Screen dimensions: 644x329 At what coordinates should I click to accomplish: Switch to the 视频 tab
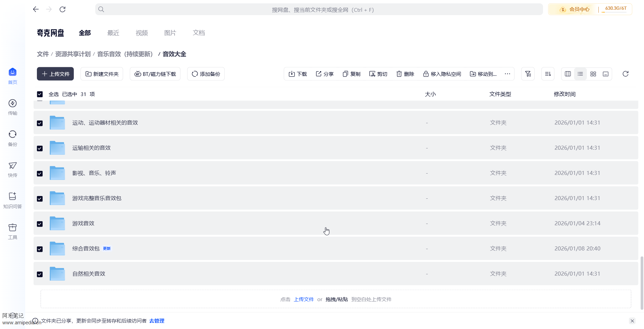click(142, 33)
